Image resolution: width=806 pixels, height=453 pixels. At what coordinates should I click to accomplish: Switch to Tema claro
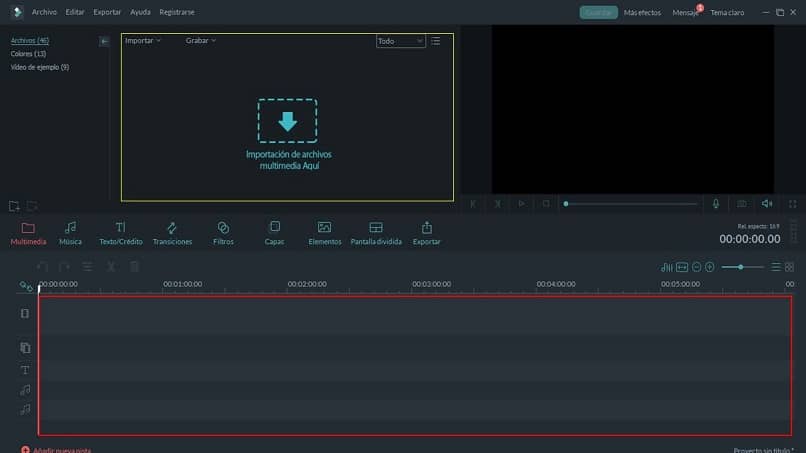727,12
